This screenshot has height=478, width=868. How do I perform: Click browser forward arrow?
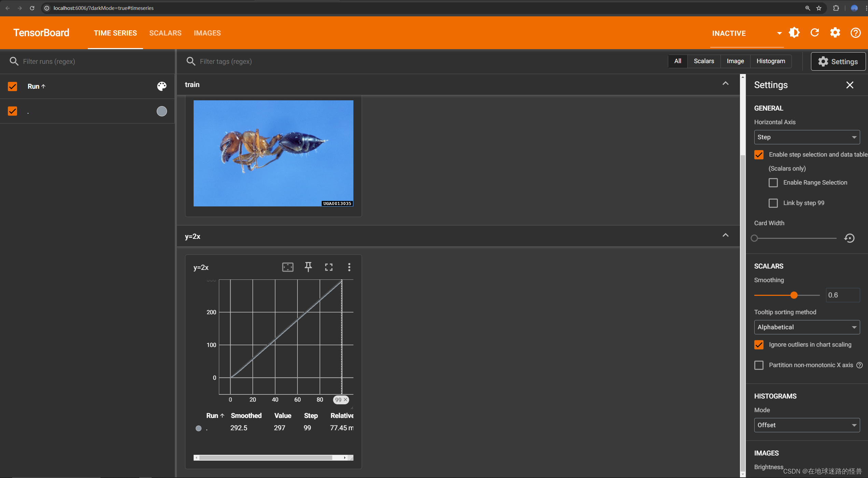click(x=20, y=8)
